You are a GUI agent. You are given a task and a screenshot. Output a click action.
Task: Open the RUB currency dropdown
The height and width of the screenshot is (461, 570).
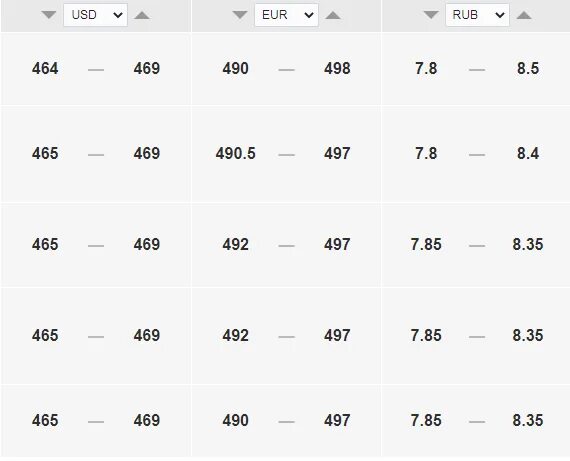(477, 15)
